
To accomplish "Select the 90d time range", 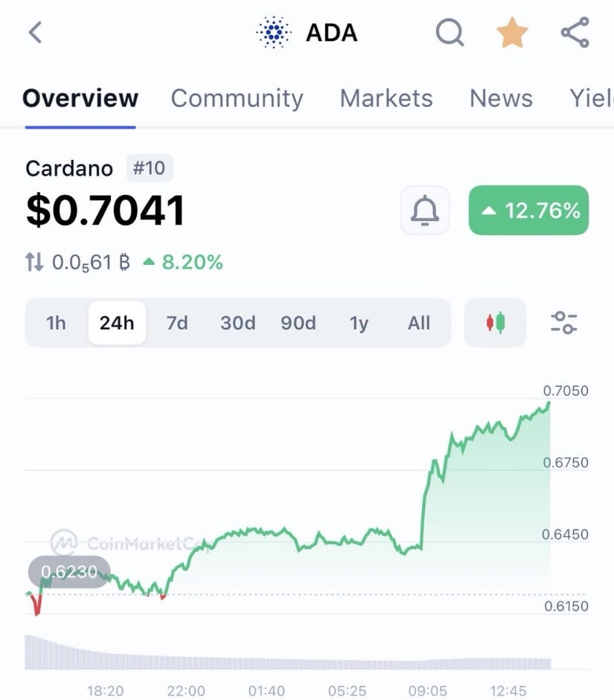I will pyautogui.click(x=298, y=323).
